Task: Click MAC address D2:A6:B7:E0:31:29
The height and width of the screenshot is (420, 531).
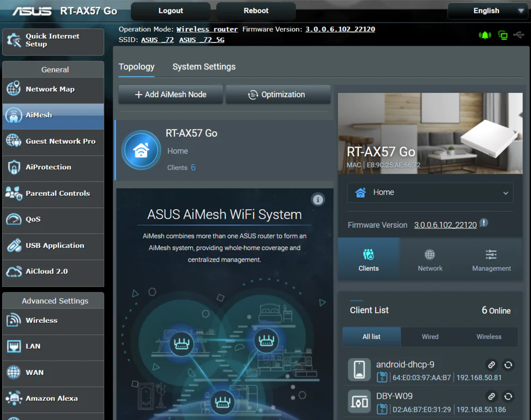Action: click(422, 409)
